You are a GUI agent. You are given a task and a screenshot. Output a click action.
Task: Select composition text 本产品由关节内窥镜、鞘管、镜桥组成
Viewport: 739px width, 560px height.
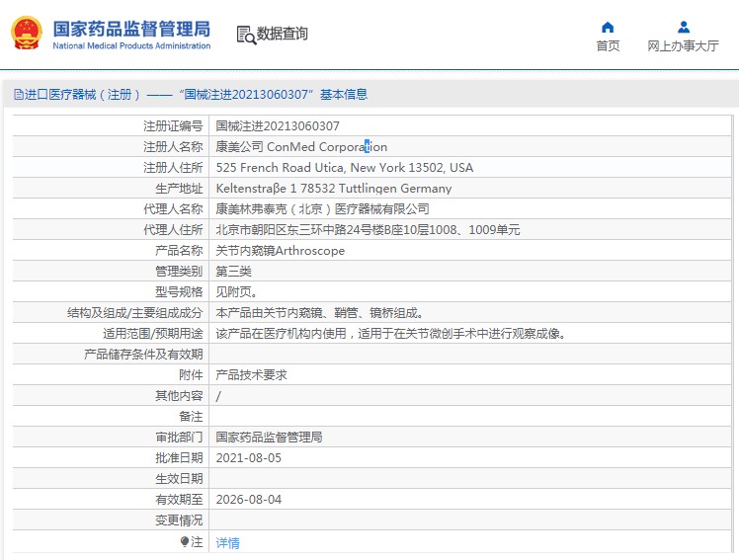tap(319, 313)
